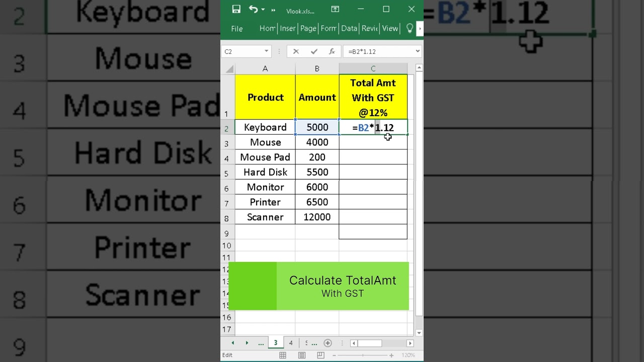Click inside the Name Box showing C2

point(242,51)
